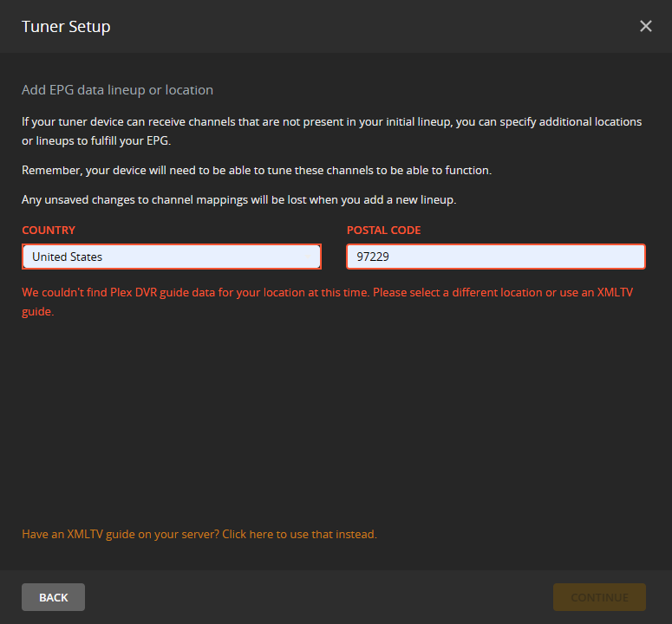Viewport: 672px width, 624px height.
Task: Click the unsaved channel mappings warning text
Action: coord(238,200)
